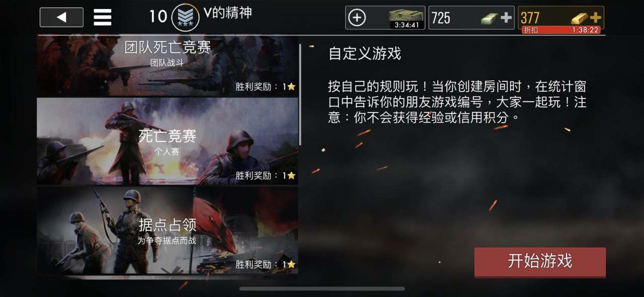Tap the circled plus crate icon
This screenshot has height=297, width=644.
(x=357, y=18)
